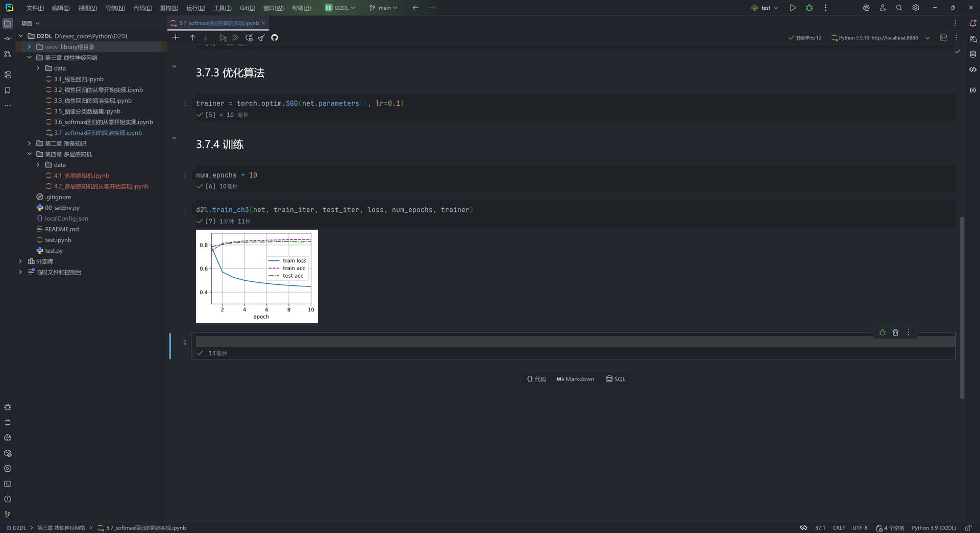Debug the selected empty cell
This screenshot has width=980, height=533.
pos(883,332)
